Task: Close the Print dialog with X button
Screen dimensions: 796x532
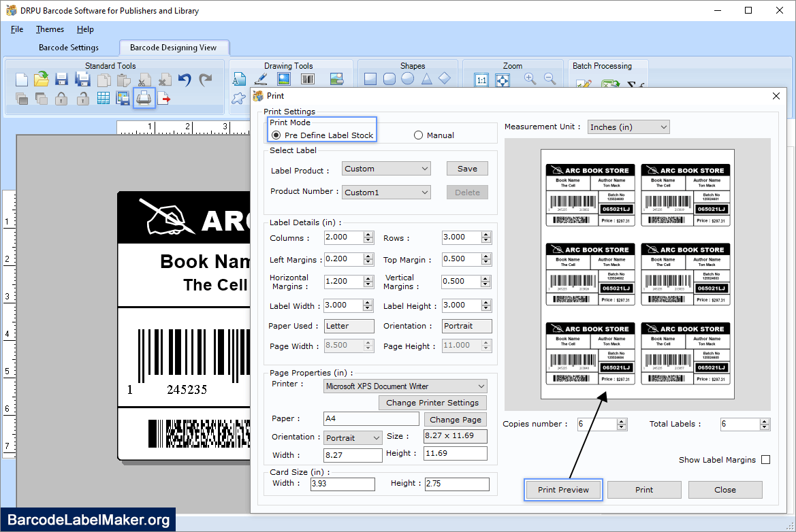Action: pyautogui.click(x=776, y=96)
